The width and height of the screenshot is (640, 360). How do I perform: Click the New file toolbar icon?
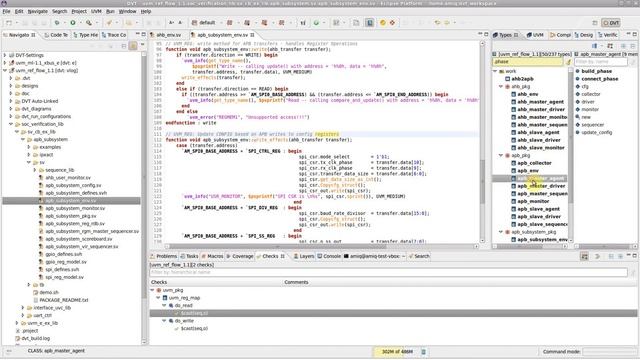[x=9, y=23]
